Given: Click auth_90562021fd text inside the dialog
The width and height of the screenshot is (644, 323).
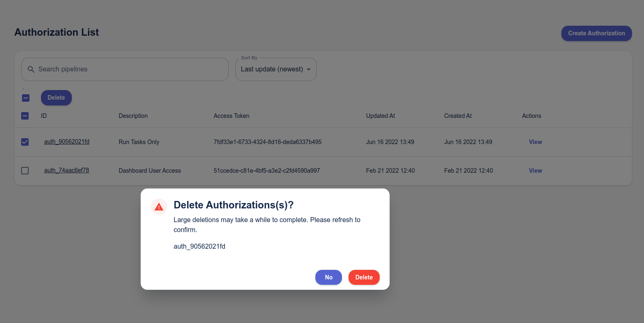Looking at the screenshot, I should (200, 247).
